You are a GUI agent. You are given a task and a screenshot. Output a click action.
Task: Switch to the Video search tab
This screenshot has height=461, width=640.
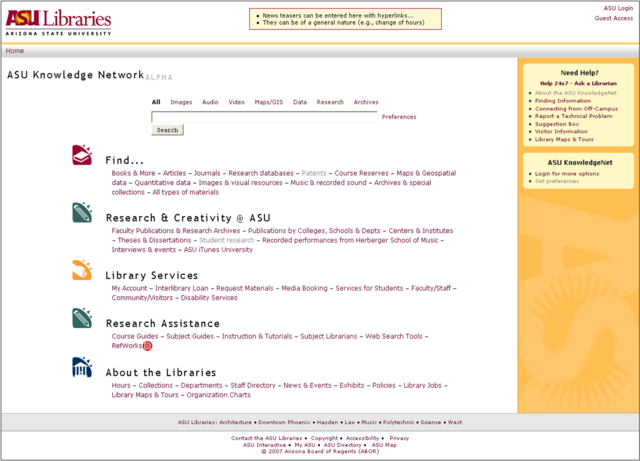pyautogui.click(x=236, y=102)
